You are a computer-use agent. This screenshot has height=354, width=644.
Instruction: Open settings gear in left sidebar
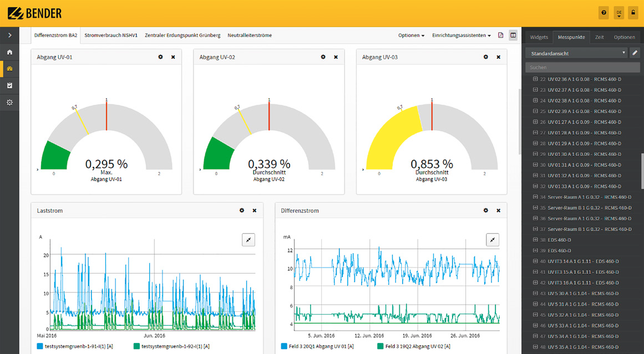9,102
